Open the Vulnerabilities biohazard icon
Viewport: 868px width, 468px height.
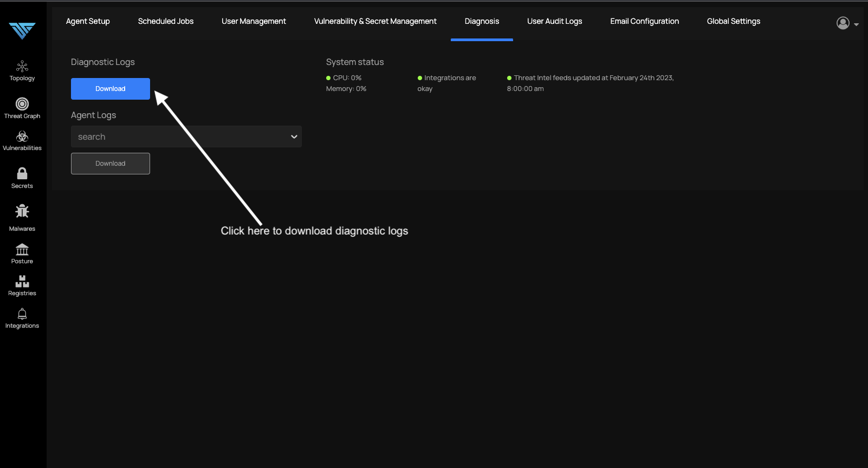tap(22, 136)
